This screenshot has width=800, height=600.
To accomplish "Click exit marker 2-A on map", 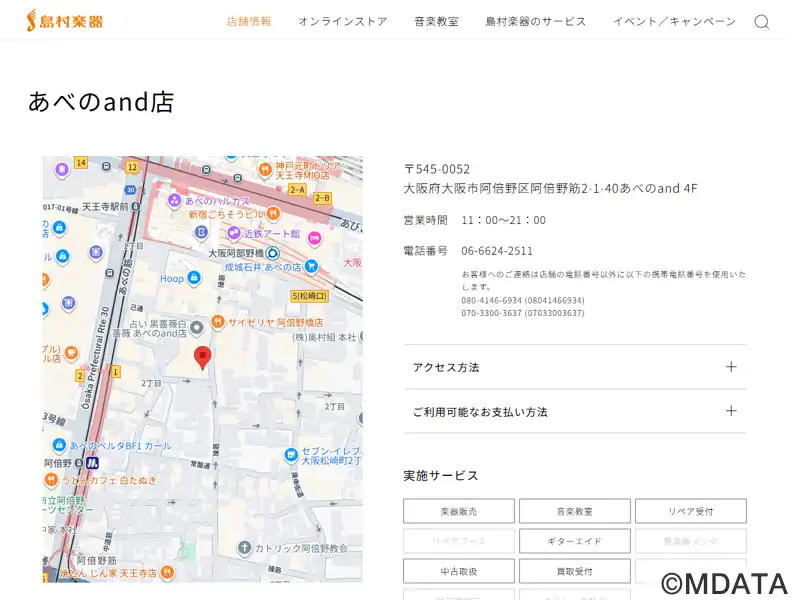I will 297,190.
